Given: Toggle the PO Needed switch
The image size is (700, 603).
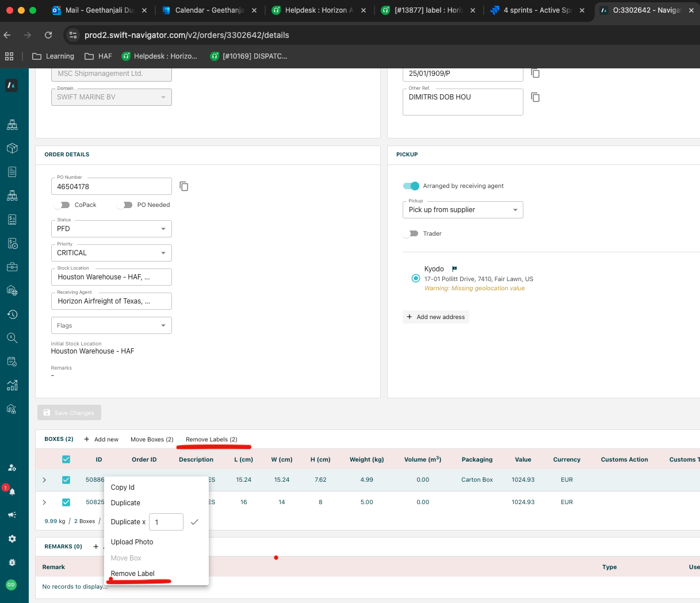Looking at the screenshot, I should (124, 205).
